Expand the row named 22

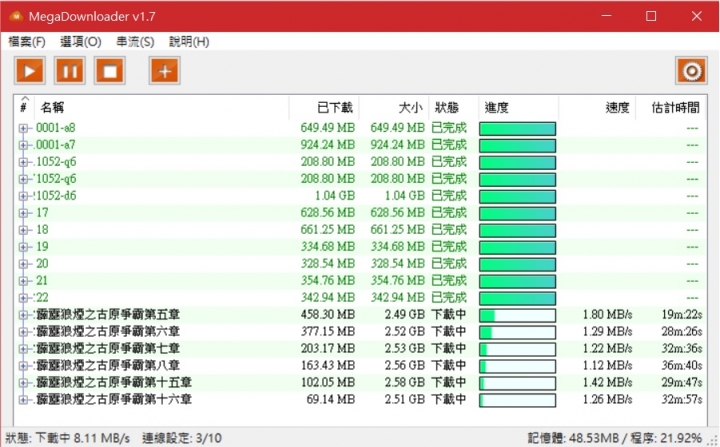[x=23, y=298]
